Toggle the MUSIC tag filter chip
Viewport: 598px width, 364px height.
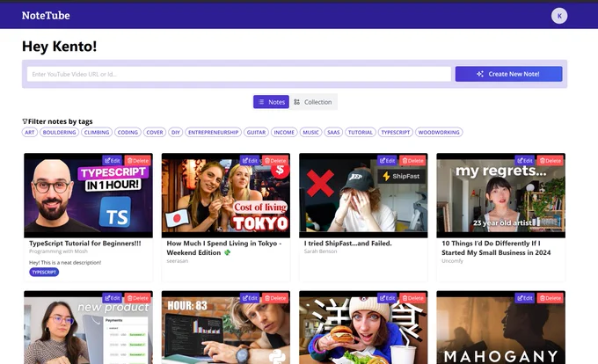click(x=310, y=132)
